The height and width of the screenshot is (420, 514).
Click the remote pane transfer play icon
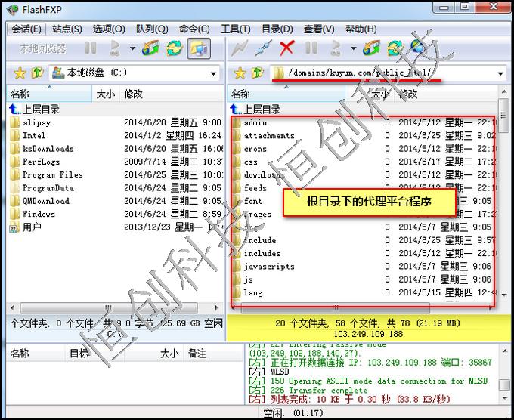(336, 48)
